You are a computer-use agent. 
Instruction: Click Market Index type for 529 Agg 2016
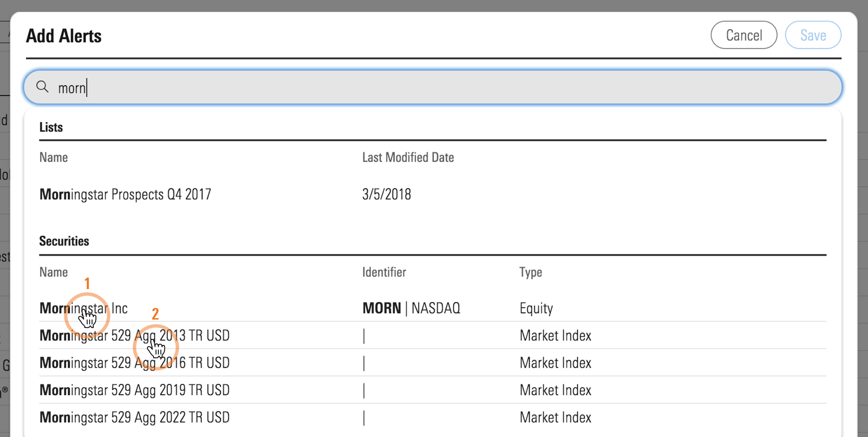(x=555, y=362)
